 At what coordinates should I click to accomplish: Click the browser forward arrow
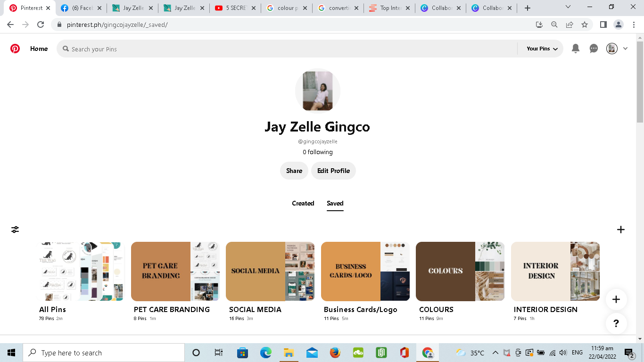(25, 25)
